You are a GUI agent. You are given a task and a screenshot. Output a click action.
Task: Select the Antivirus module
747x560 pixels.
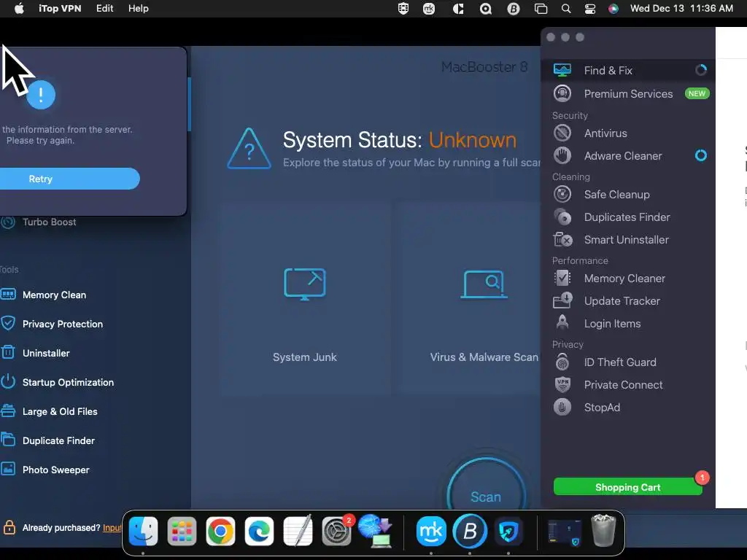(628, 133)
